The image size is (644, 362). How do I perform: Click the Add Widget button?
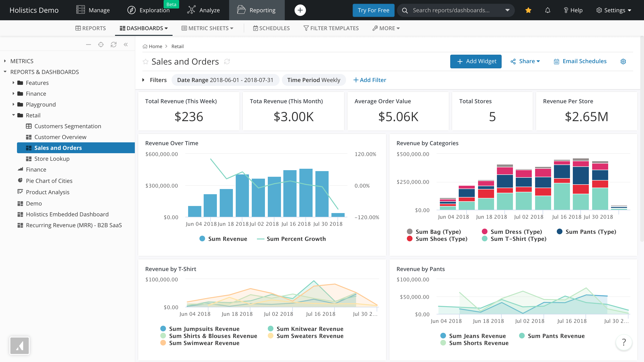point(475,61)
